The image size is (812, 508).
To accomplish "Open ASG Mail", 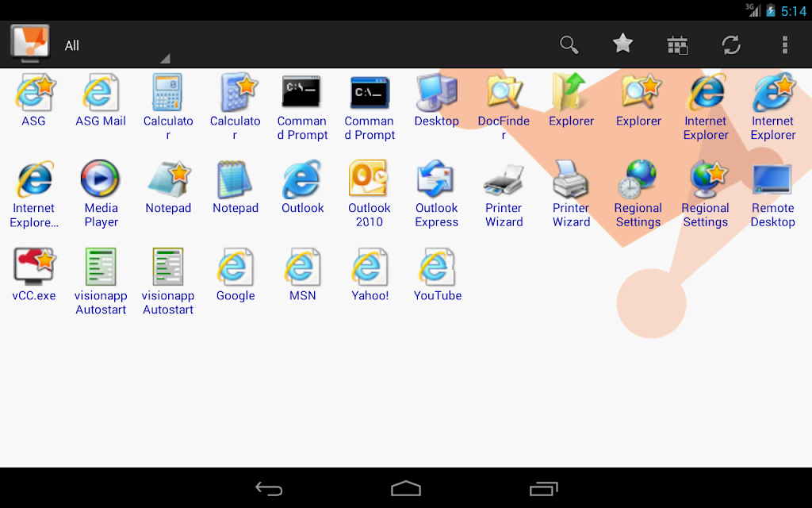I will click(x=101, y=101).
